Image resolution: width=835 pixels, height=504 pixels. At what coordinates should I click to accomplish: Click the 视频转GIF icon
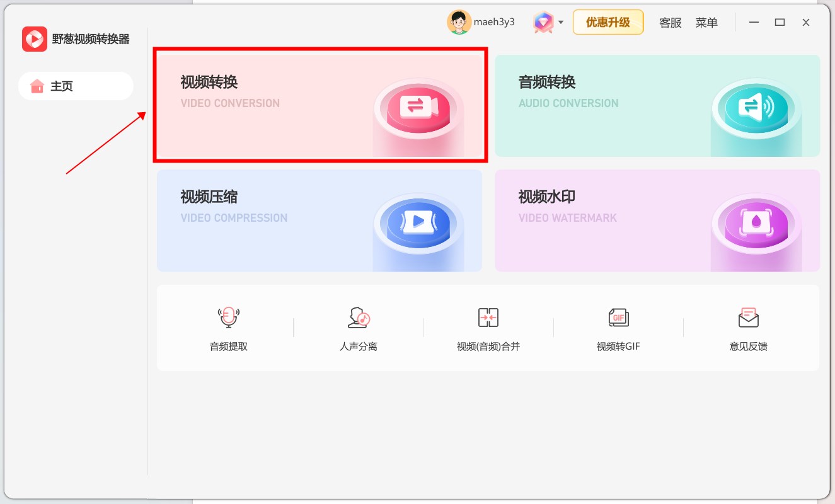point(618,318)
